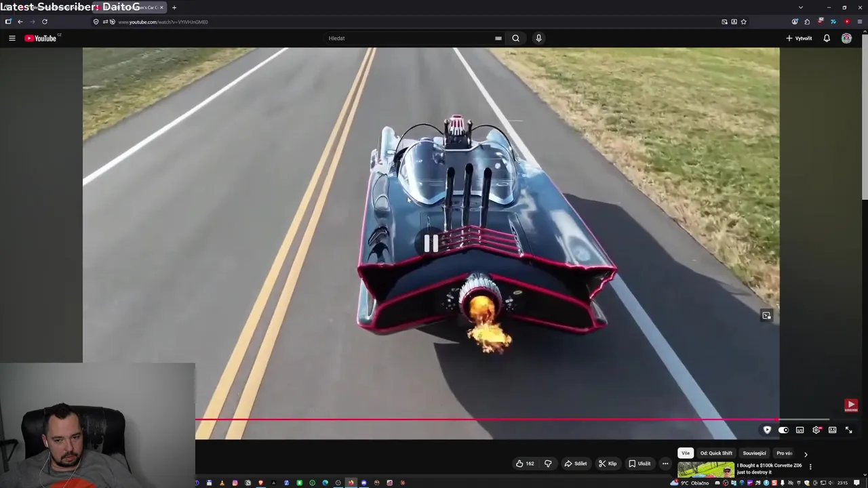Toggle the autoplay switch in player
Image resolution: width=868 pixels, height=488 pixels.
pyautogui.click(x=783, y=430)
